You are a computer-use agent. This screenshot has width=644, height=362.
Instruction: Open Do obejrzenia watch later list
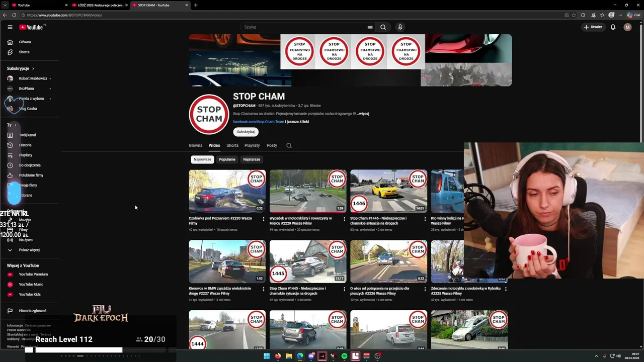tap(29, 165)
